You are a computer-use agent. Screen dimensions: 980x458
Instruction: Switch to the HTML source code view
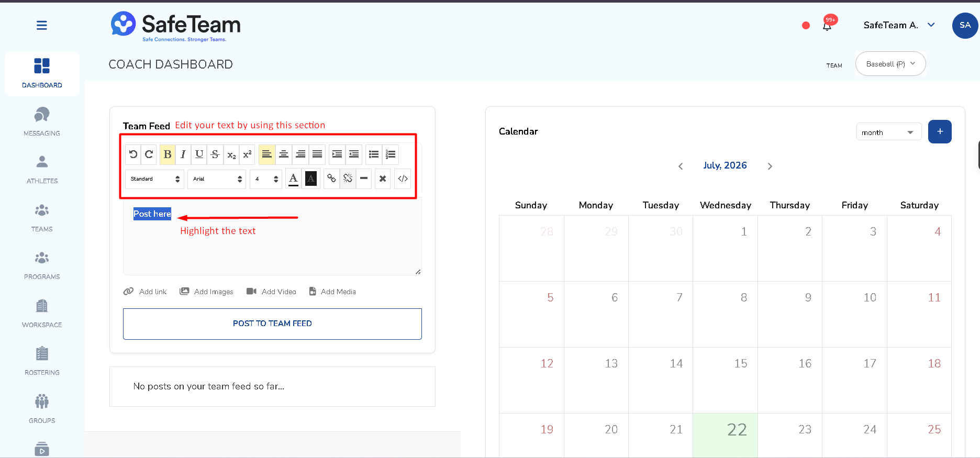[x=403, y=178]
